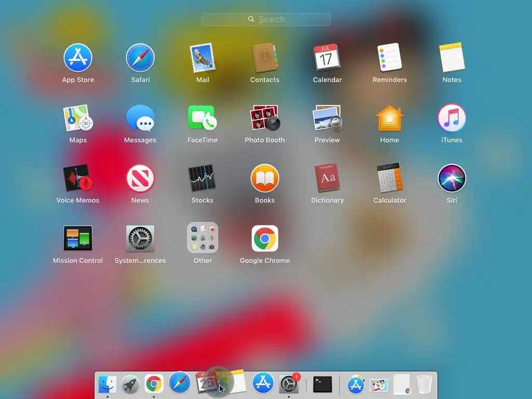Open the News app

(x=140, y=178)
